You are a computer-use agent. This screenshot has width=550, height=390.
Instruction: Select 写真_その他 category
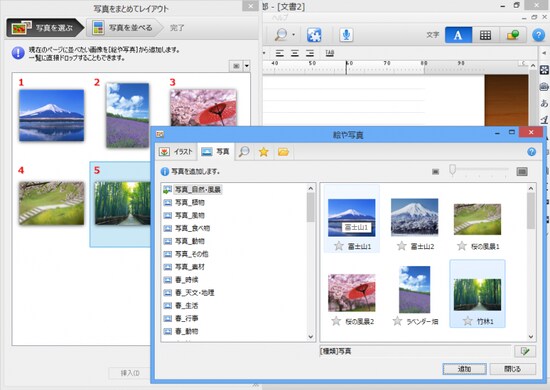186,254
